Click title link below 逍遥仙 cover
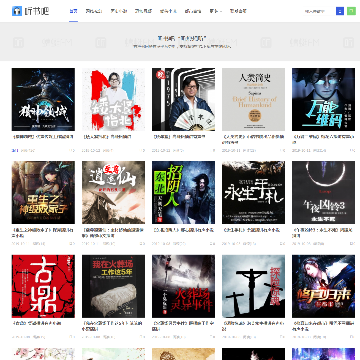Viewport: 360px width, 360px height. click(113, 233)
